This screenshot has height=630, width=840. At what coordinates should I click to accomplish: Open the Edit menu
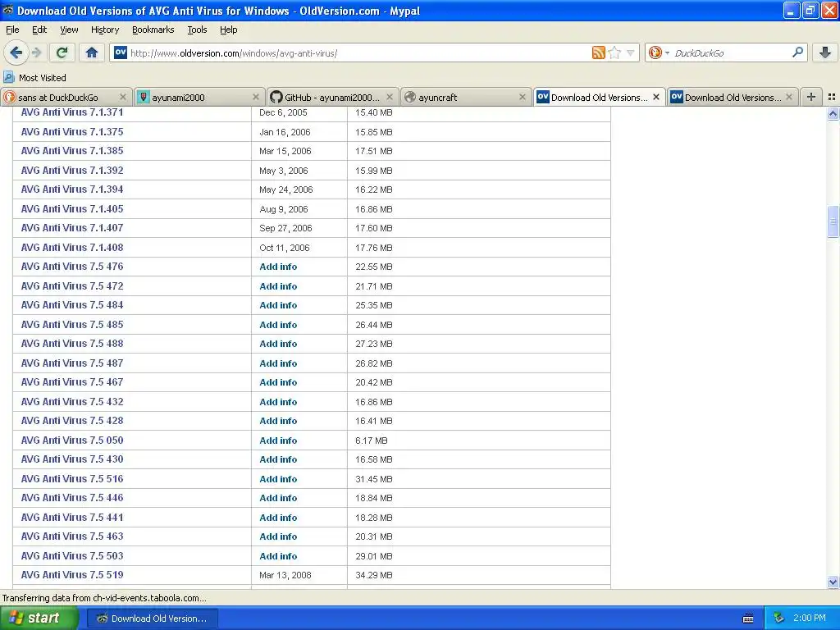[x=39, y=30]
